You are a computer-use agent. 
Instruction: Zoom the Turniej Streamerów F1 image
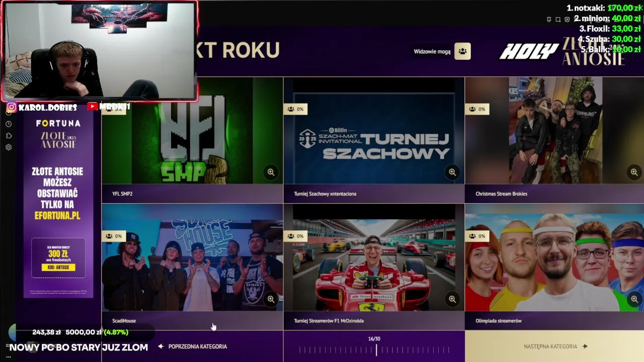[x=452, y=299]
